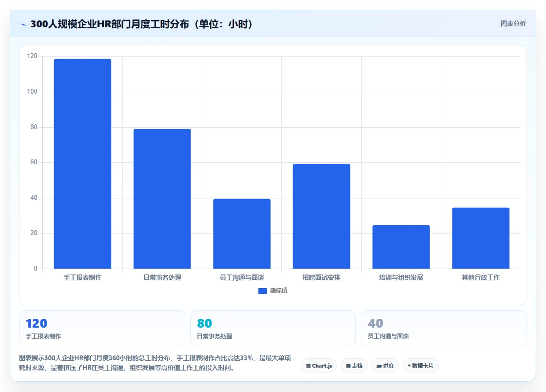Select the 40 员工沟通与面谈 data card

[444, 328]
